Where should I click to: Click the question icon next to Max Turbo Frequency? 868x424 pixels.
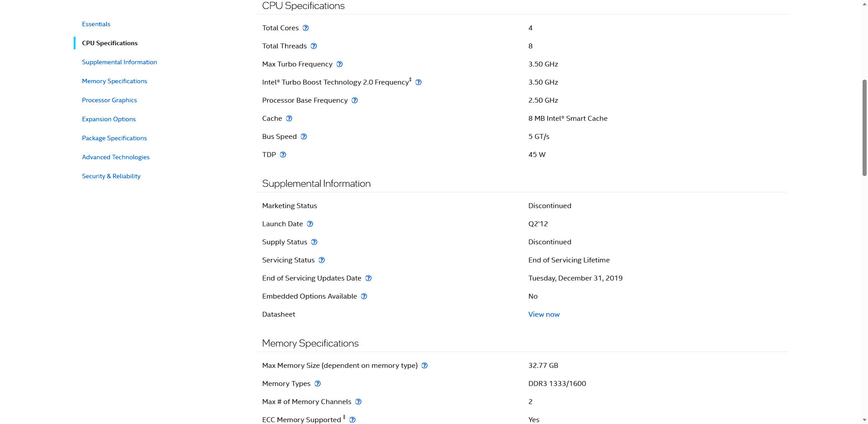pos(340,64)
